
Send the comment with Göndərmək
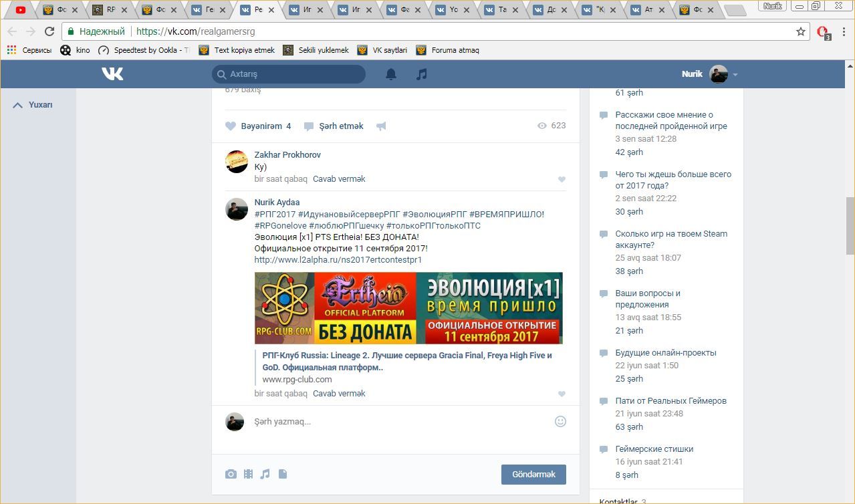(x=533, y=475)
